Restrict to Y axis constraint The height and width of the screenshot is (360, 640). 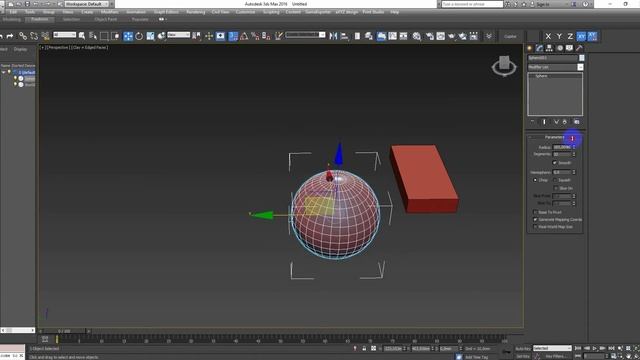[559, 36]
